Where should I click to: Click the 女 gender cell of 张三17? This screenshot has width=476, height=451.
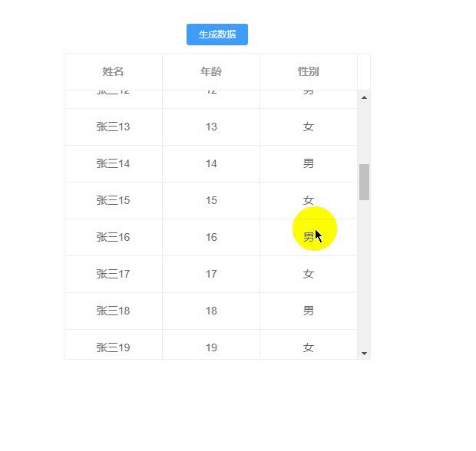pyautogui.click(x=309, y=274)
